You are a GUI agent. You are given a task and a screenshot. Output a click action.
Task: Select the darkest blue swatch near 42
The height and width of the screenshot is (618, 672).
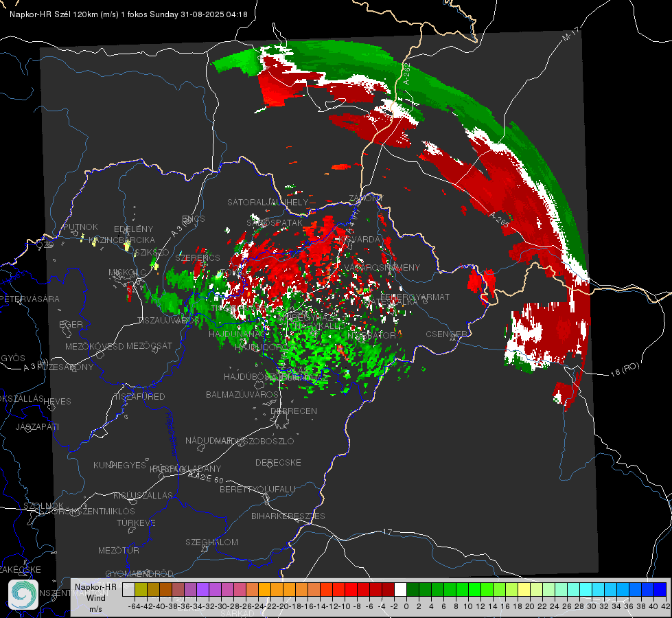(x=660, y=589)
